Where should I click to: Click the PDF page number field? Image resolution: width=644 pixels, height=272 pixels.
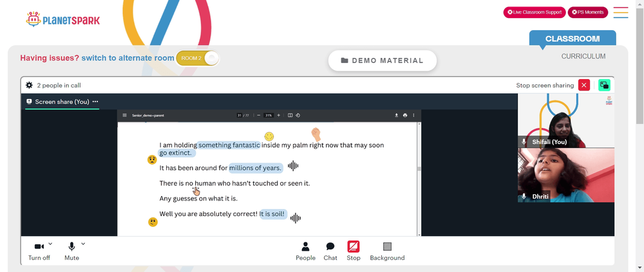click(x=240, y=115)
